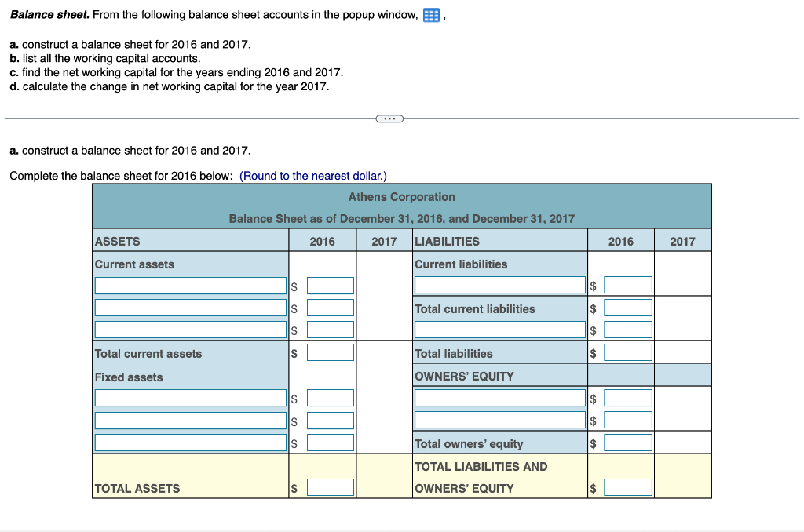This screenshot has width=804, height=532.
Task: Click the second Owners' Equity amount field
Action: pyautogui.click(x=628, y=419)
